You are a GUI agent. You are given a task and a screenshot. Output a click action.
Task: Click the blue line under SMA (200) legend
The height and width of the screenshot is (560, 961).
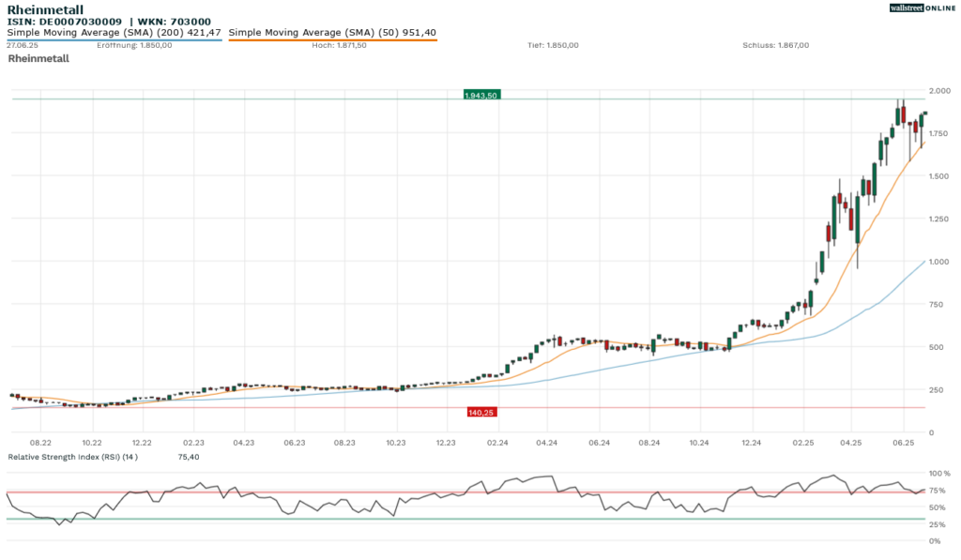coord(114,40)
